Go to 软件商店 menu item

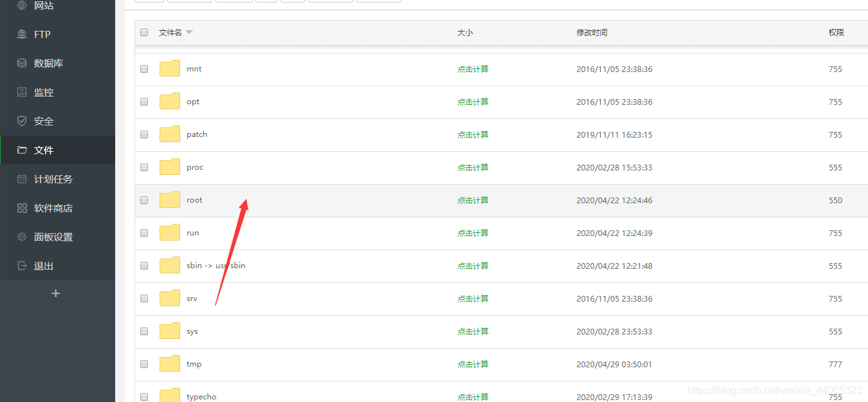click(x=53, y=208)
